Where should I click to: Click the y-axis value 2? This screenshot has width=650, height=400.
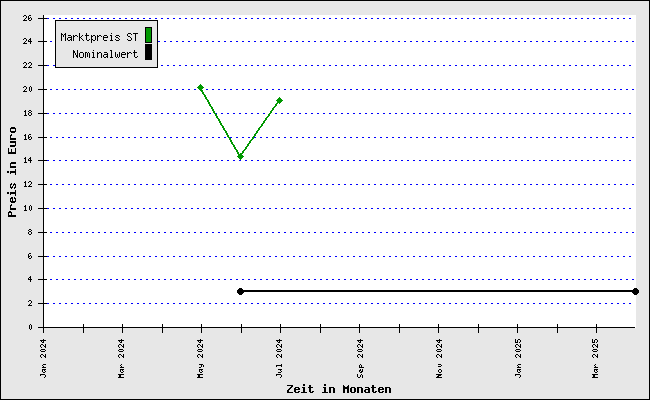30,303
